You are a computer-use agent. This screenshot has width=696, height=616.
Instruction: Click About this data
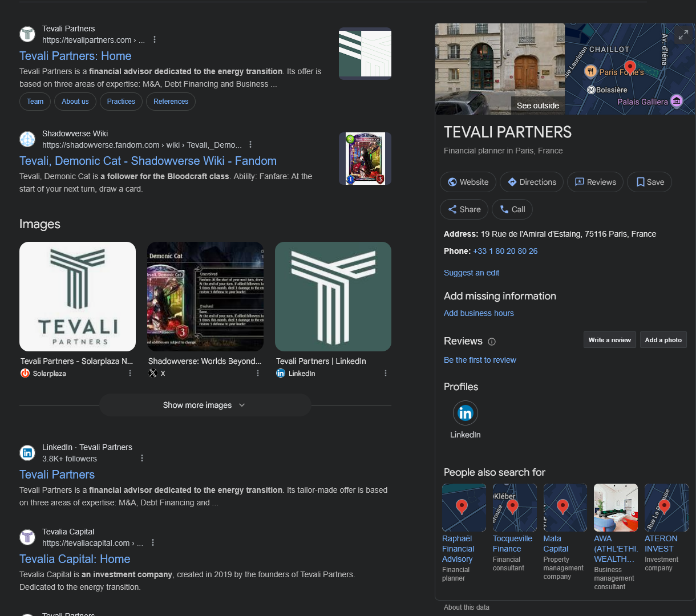466,607
